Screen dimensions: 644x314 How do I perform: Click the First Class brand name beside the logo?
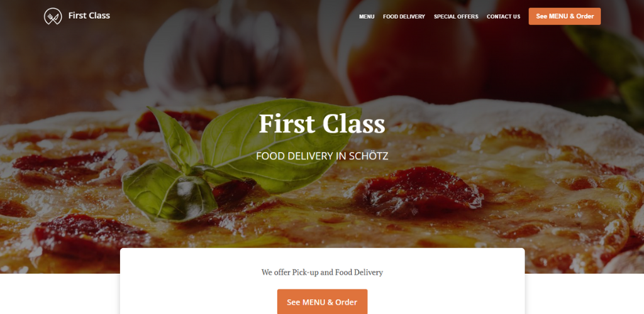point(89,16)
